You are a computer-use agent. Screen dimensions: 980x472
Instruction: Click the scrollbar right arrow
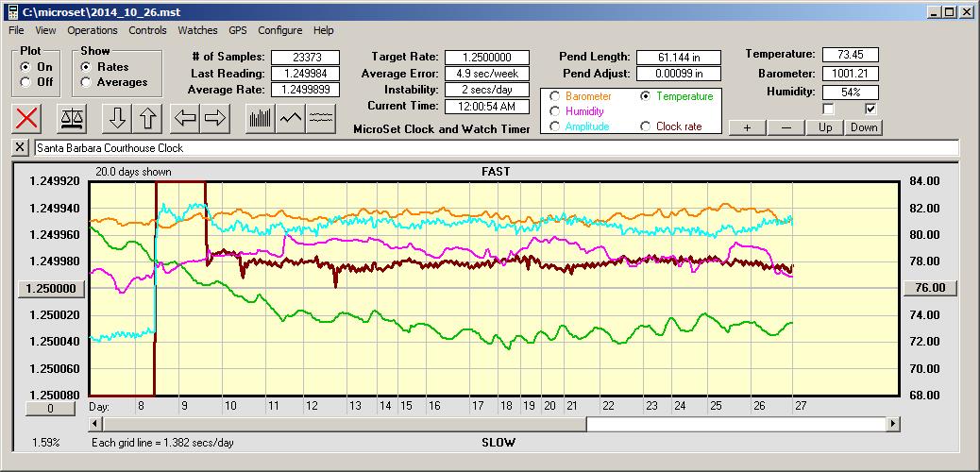[x=893, y=424]
